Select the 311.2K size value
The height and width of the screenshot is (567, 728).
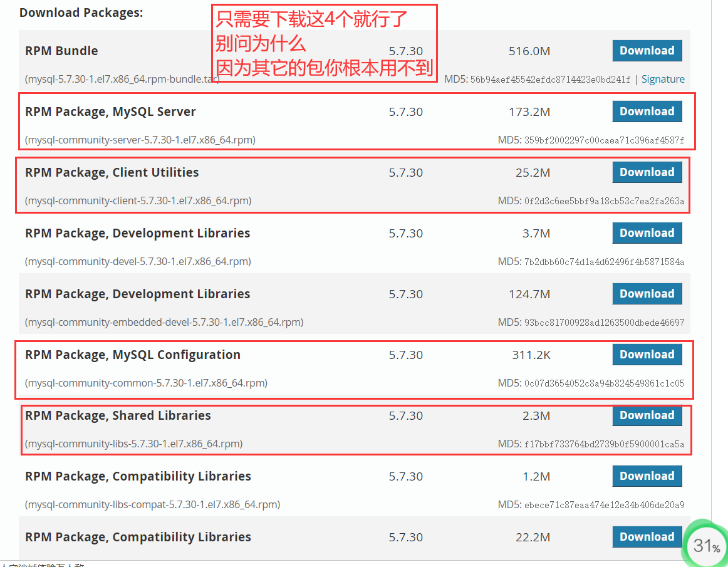pos(531,355)
